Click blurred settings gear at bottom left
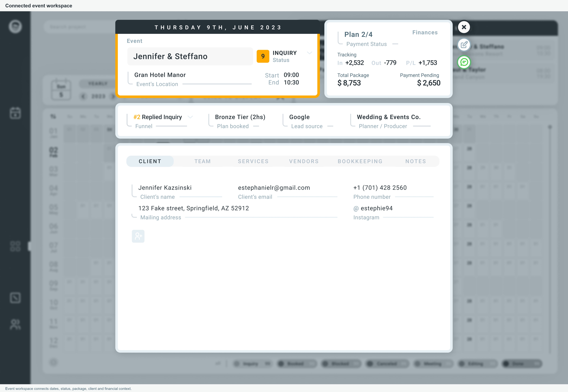 tap(53, 362)
